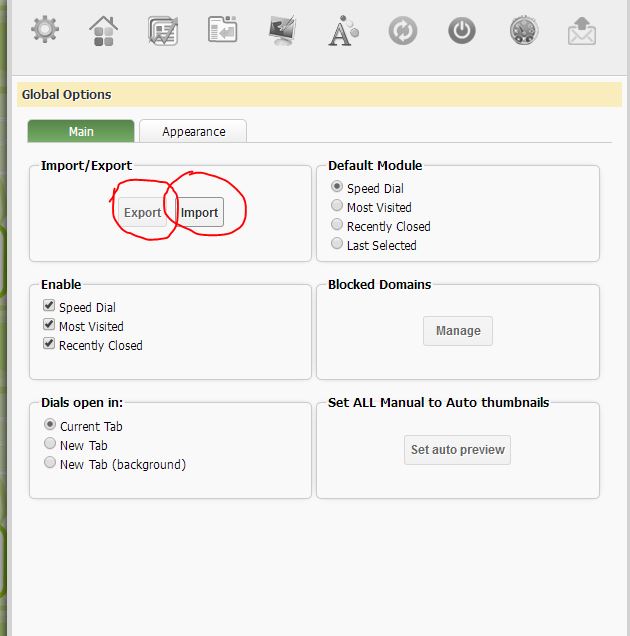630x636 pixels.
Task: Open the monitor with pen icon
Action: point(282,30)
